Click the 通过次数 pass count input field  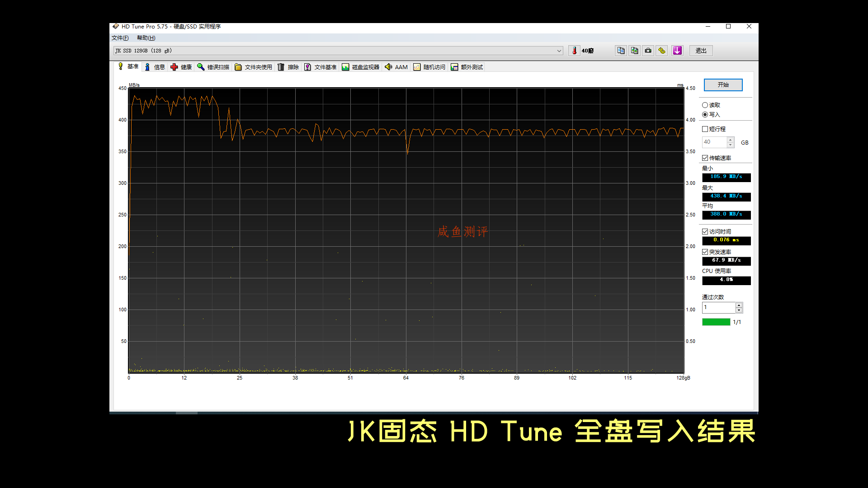tap(718, 308)
